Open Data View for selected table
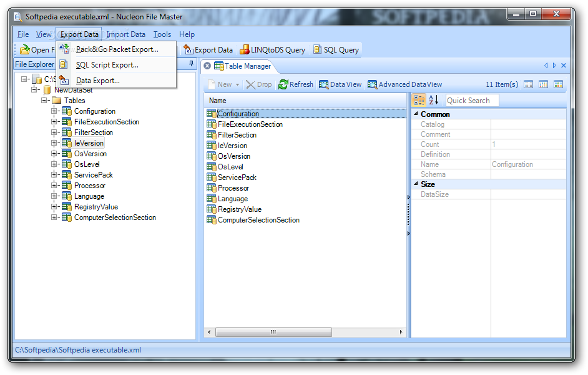 pyautogui.click(x=340, y=84)
